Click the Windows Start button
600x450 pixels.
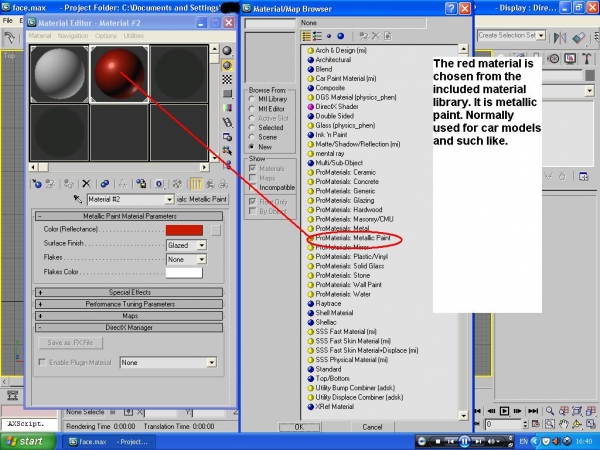(x=28, y=442)
